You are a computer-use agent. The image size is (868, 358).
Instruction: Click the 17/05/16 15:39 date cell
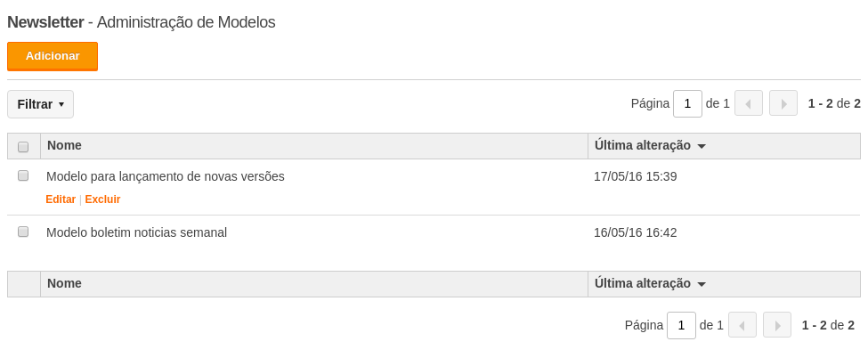tap(636, 177)
